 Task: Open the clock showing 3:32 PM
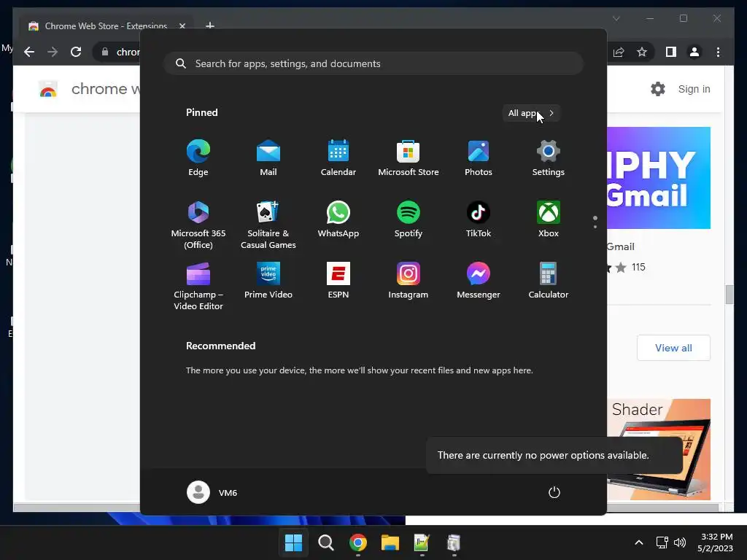[716, 542]
